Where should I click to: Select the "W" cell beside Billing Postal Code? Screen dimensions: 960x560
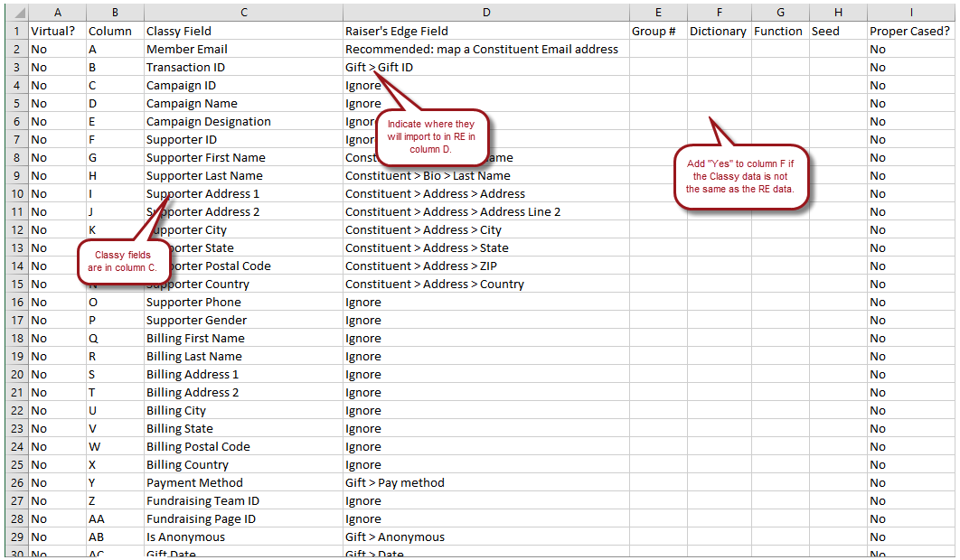pyautogui.click(x=115, y=447)
